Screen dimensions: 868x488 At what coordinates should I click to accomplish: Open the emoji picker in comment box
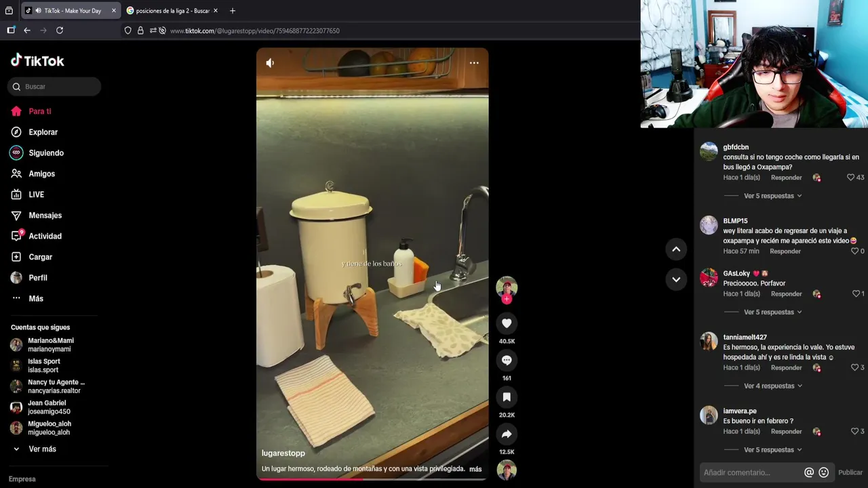pyautogui.click(x=824, y=472)
